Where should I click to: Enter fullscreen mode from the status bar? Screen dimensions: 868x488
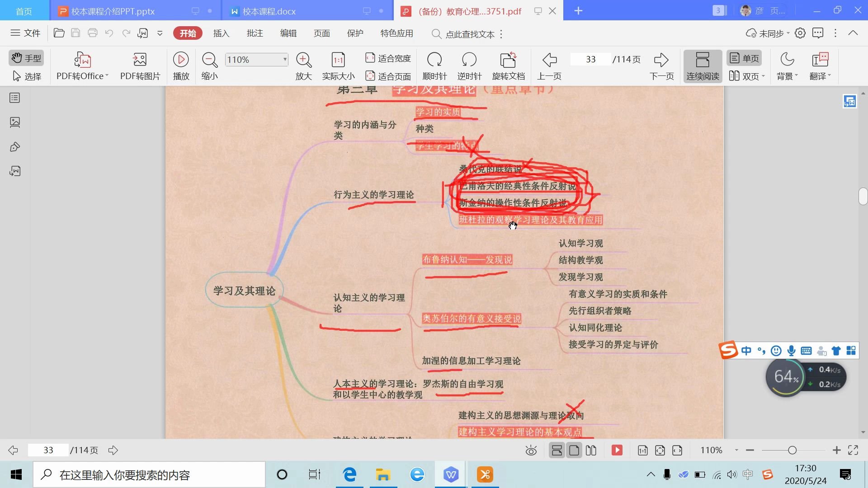[x=854, y=450]
